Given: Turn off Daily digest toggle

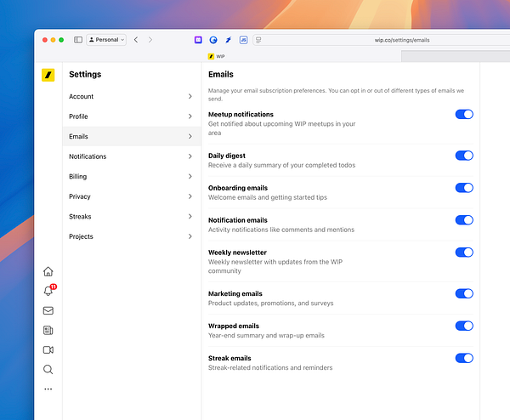Looking at the screenshot, I should pos(464,156).
